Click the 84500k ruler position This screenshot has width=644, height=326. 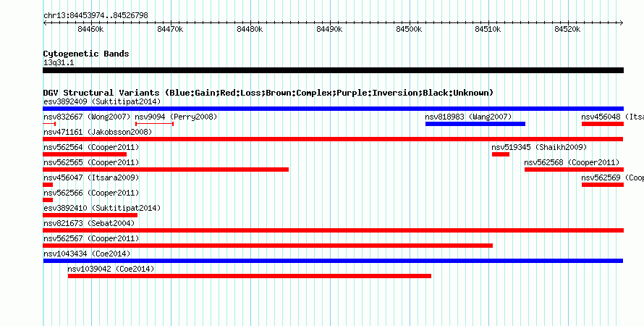(x=409, y=29)
